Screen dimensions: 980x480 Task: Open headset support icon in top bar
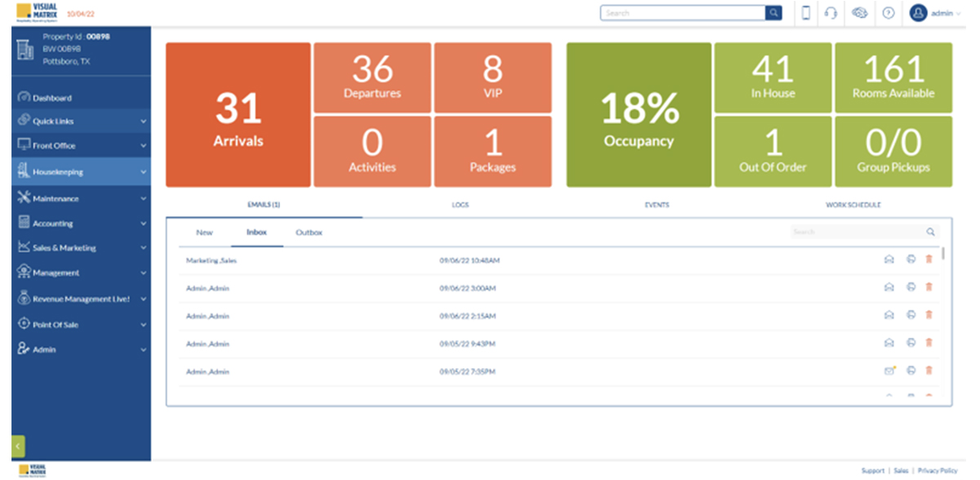click(x=831, y=13)
